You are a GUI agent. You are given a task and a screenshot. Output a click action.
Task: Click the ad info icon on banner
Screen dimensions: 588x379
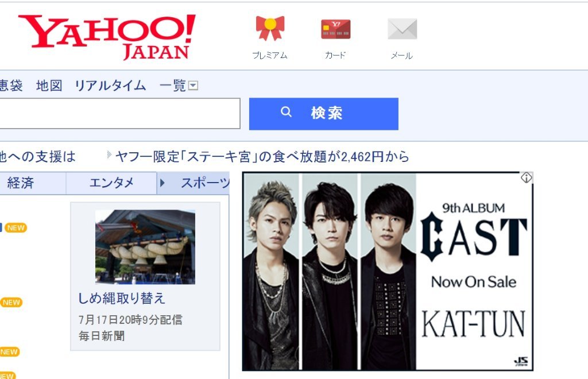[526, 177]
